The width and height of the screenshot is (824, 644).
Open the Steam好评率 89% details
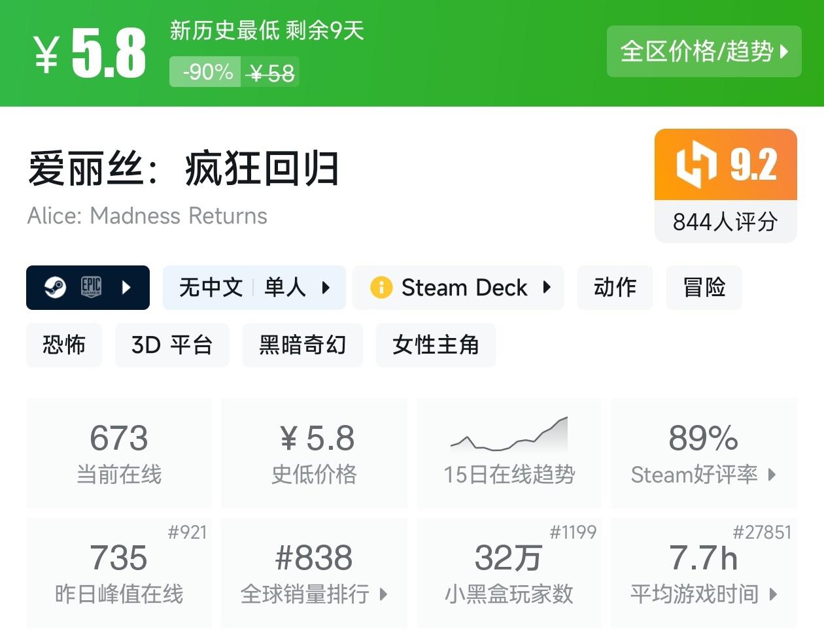click(704, 452)
